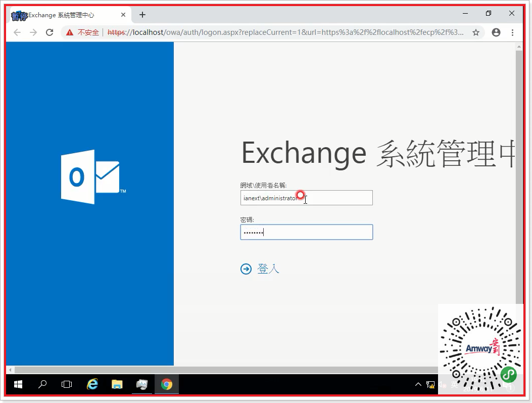This screenshot has width=532, height=403.
Task: Click the 不安全 security label
Action: (88, 32)
